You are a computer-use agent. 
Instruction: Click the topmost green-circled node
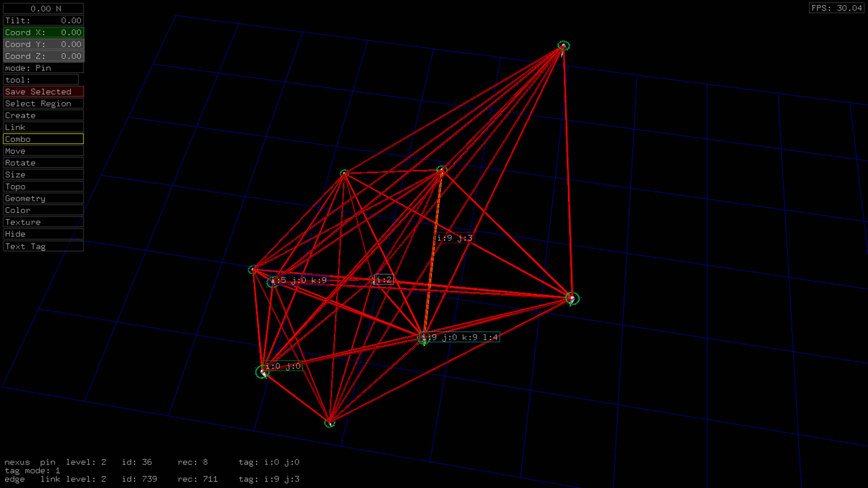[x=563, y=46]
